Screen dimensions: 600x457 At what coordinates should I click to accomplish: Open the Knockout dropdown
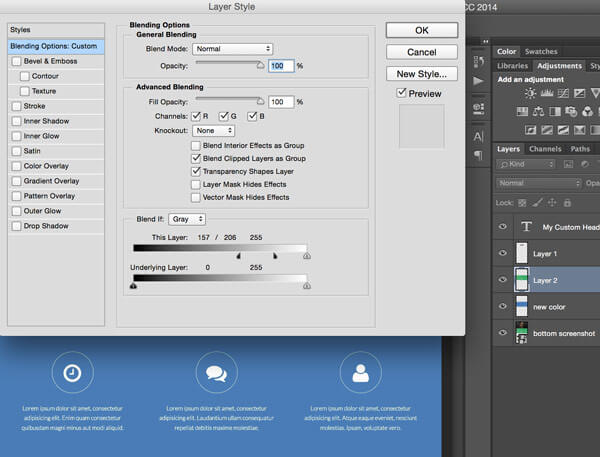click(214, 131)
